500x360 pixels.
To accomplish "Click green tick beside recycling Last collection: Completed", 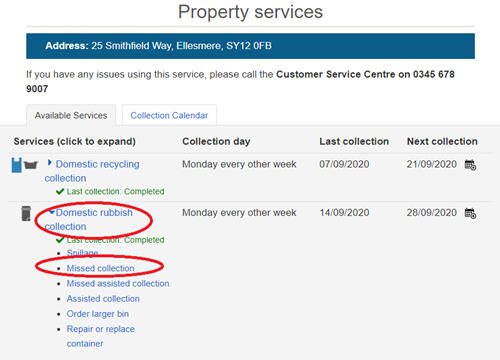I will click(x=60, y=192).
